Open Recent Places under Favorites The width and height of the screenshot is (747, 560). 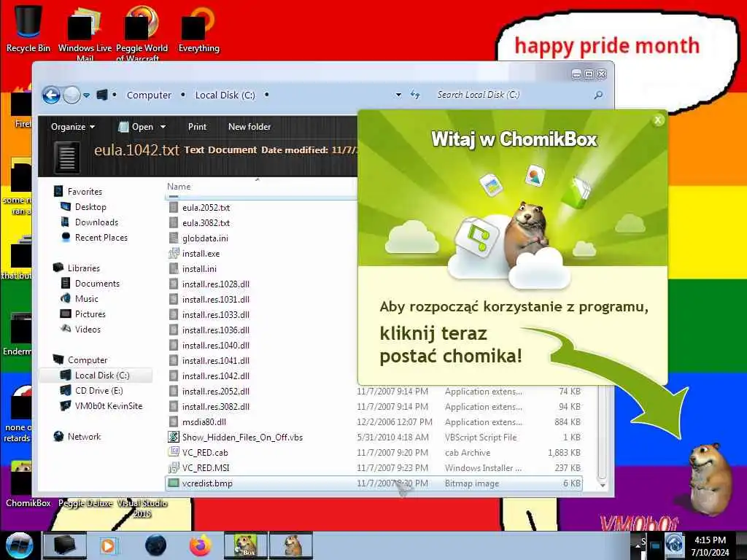click(101, 237)
